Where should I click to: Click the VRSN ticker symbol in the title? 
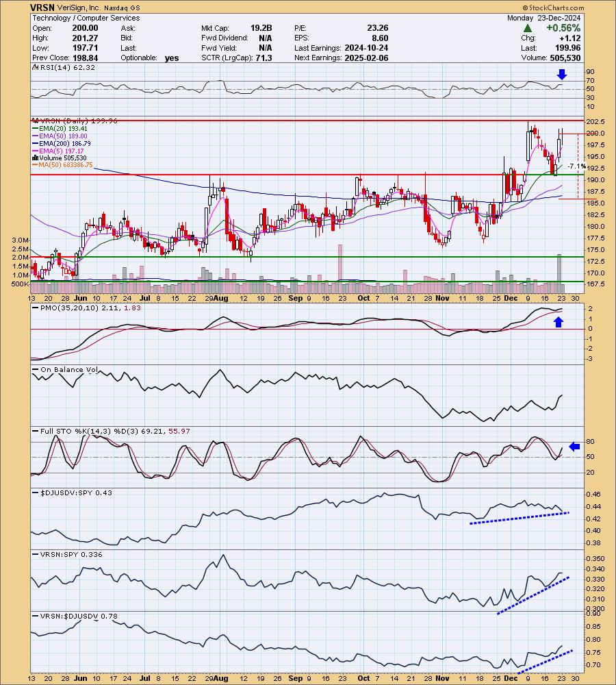click(x=42, y=8)
